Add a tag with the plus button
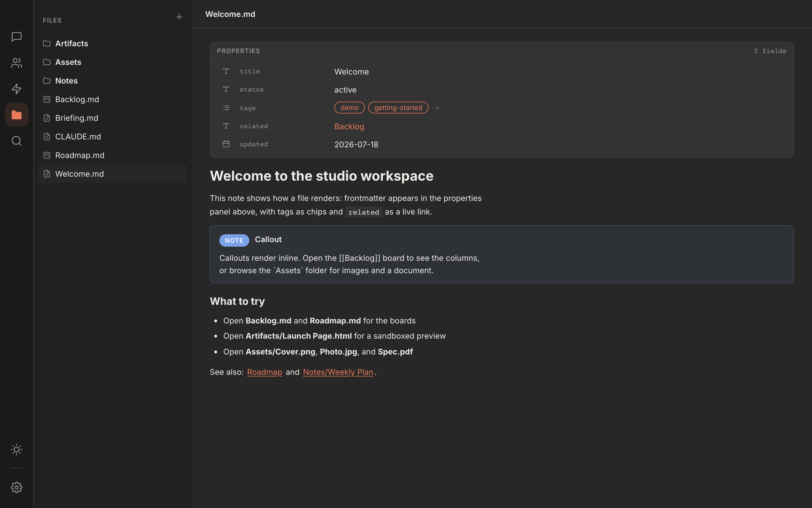812x508 pixels. pos(437,108)
